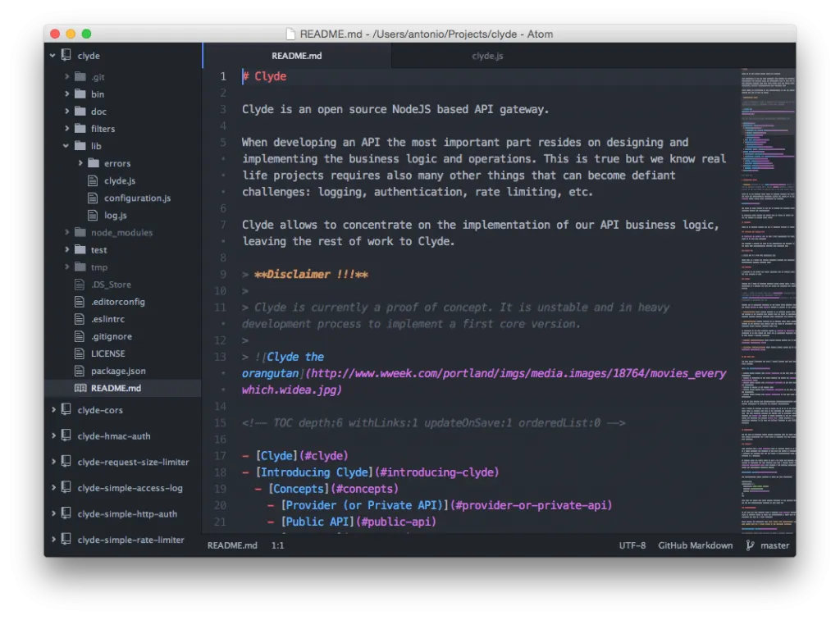The width and height of the screenshot is (840, 620).
Task: Expand the clyde-simple-rate-limiter project chevron
Action: pyautogui.click(x=53, y=539)
